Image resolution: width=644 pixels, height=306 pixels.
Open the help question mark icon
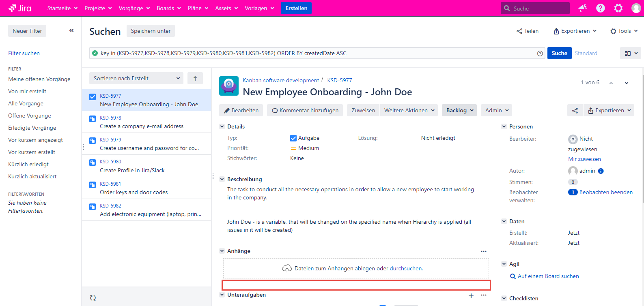tap(601, 8)
